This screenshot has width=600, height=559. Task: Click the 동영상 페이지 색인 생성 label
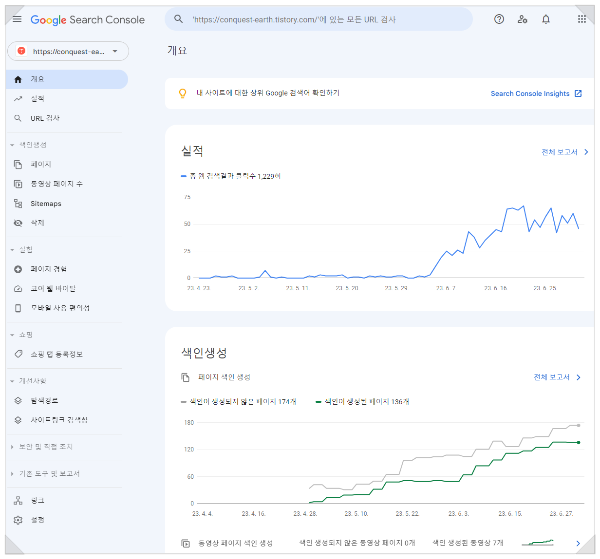tap(235, 543)
